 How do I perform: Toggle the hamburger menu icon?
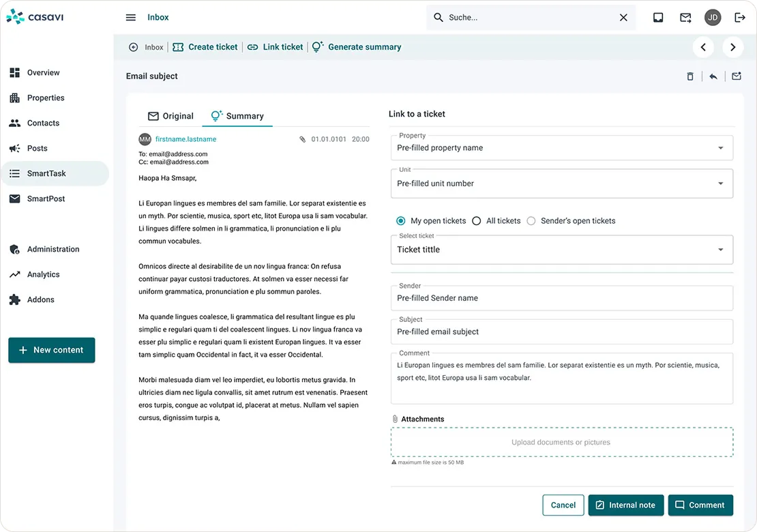click(x=131, y=17)
